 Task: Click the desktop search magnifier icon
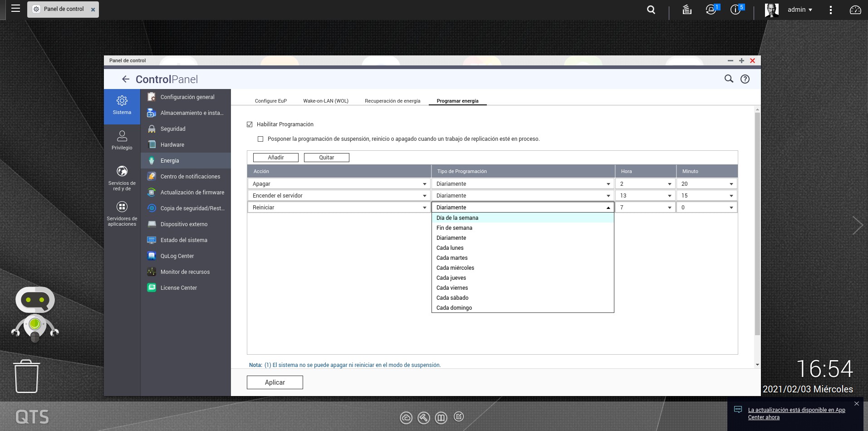[651, 10]
